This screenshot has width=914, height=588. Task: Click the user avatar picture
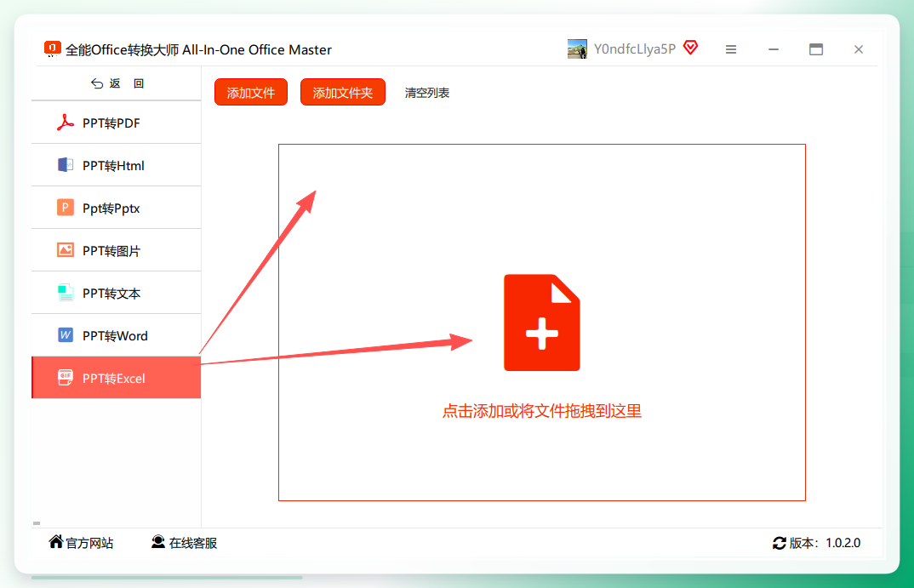pos(577,49)
